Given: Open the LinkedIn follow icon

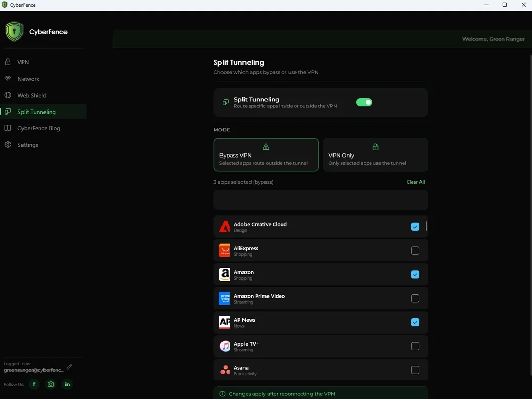Looking at the screenshot, I should (x=67, y=384).
